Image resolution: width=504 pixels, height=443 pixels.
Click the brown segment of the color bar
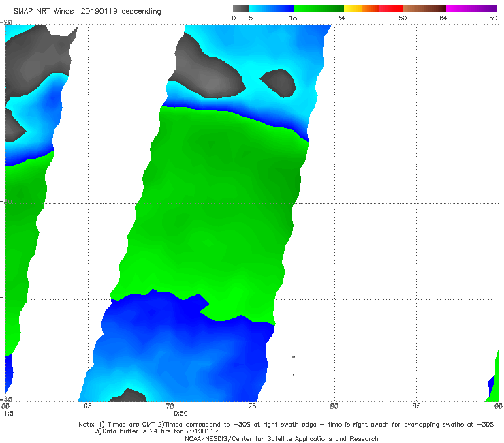[x=424, y=8]
